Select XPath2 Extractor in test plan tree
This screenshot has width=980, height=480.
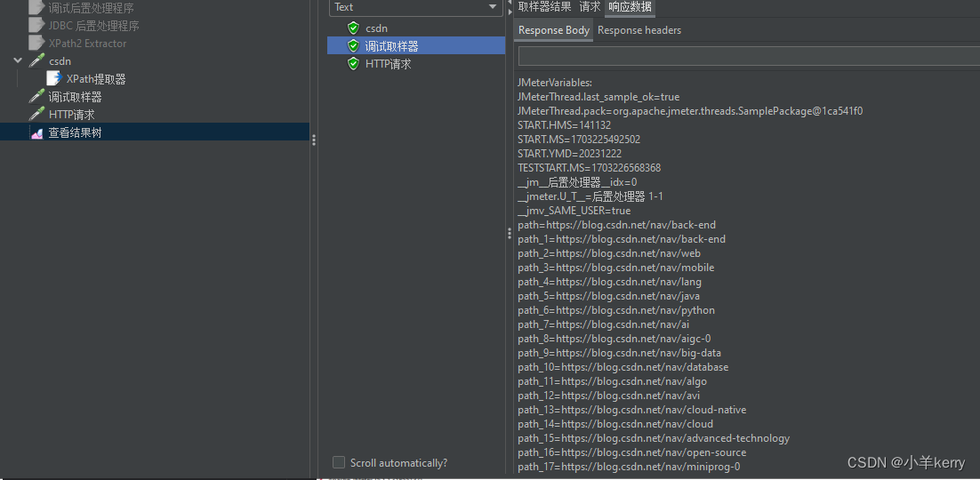tap(87, 44)
